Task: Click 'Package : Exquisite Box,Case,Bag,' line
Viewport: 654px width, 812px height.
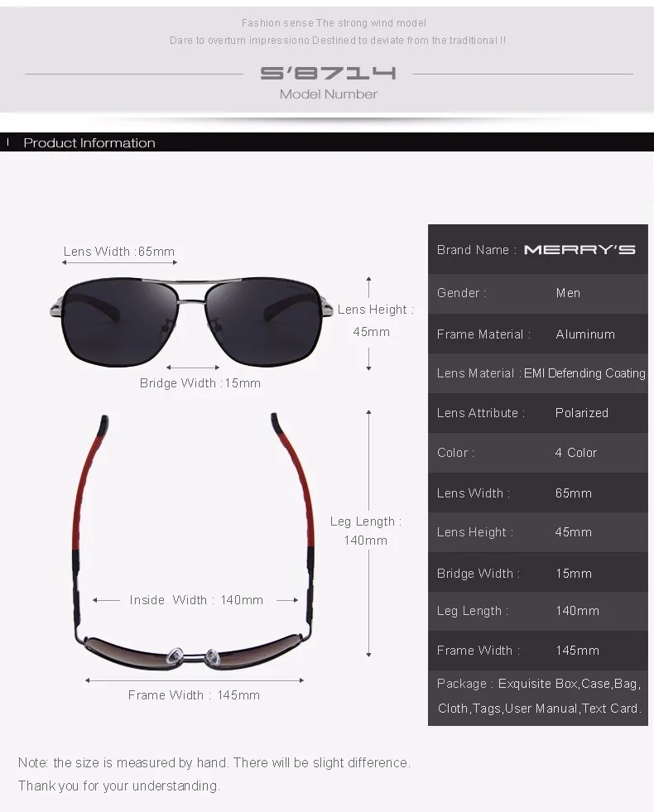Action: point(539,684)
